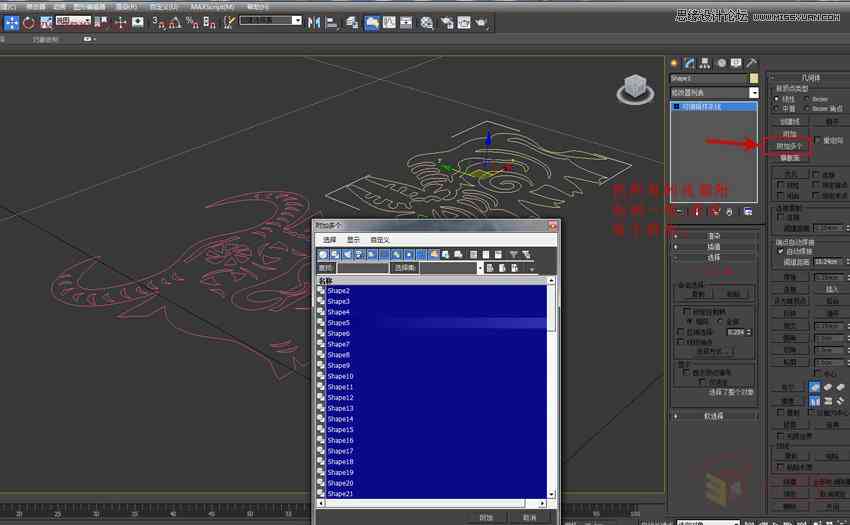Toggle the Spinner Snap icon
850x525 pixels.
click(209, 23)
